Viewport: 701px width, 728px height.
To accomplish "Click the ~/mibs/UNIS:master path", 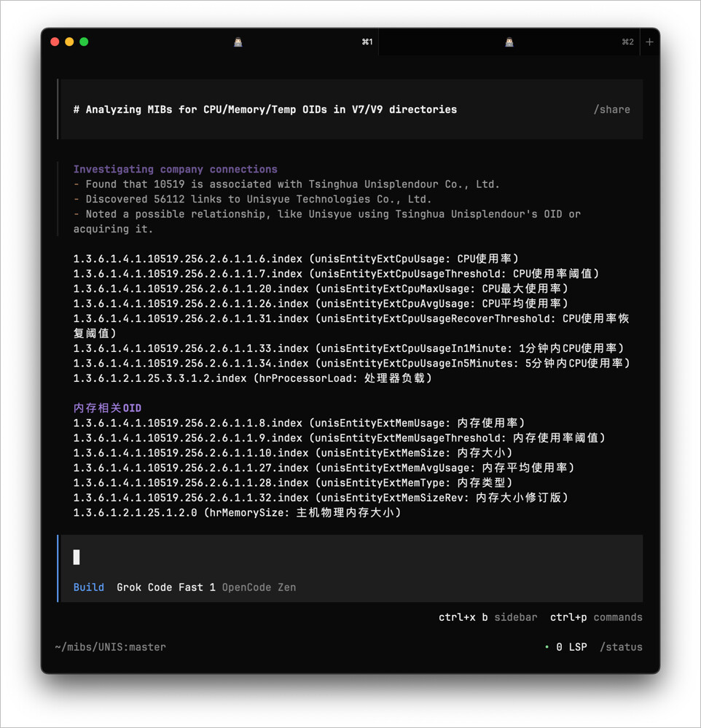I will [110, 647].
